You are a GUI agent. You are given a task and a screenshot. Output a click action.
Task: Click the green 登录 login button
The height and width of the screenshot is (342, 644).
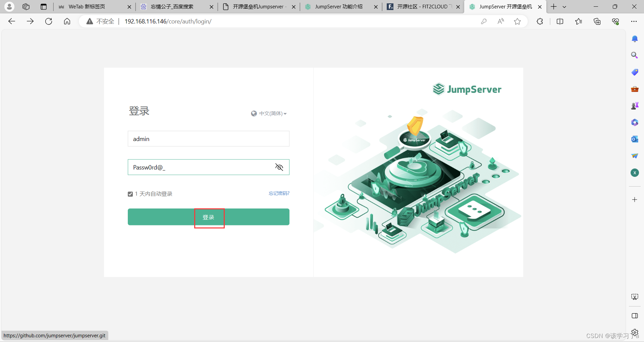(x=209, y=217)
